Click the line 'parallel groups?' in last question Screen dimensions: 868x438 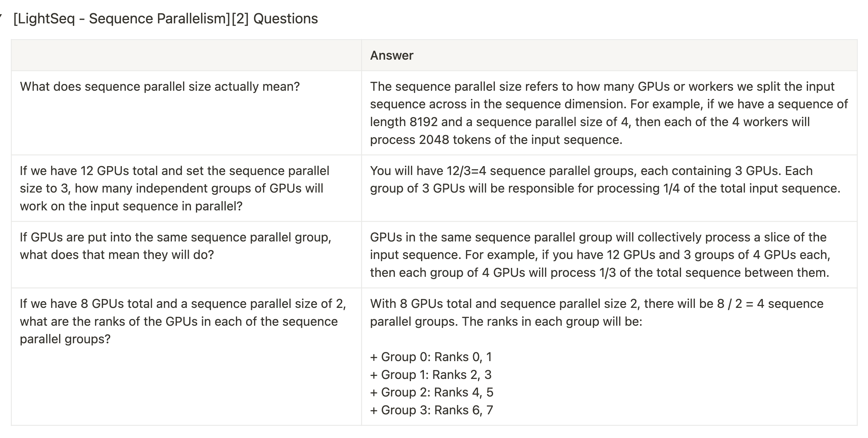tap(65, 339)
